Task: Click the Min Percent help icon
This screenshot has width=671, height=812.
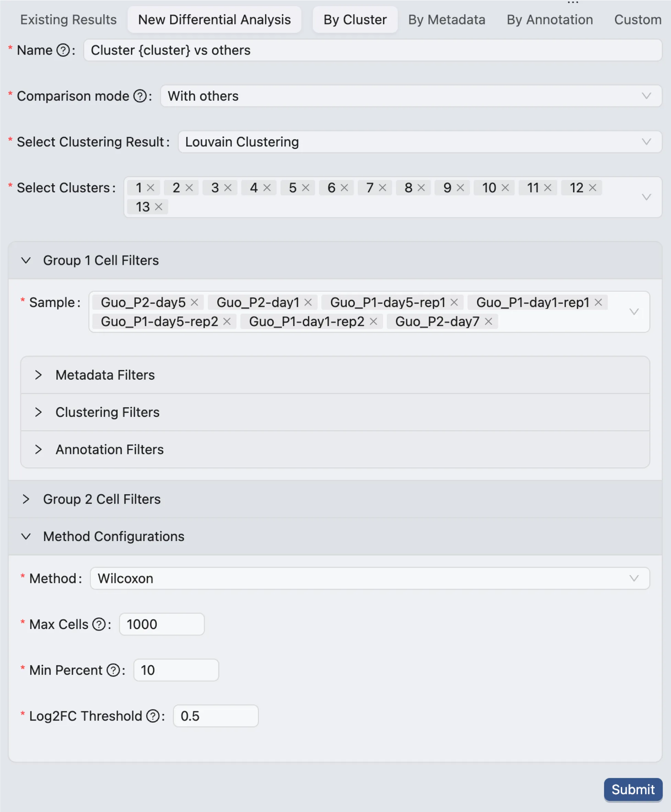Action: [113, 670]
